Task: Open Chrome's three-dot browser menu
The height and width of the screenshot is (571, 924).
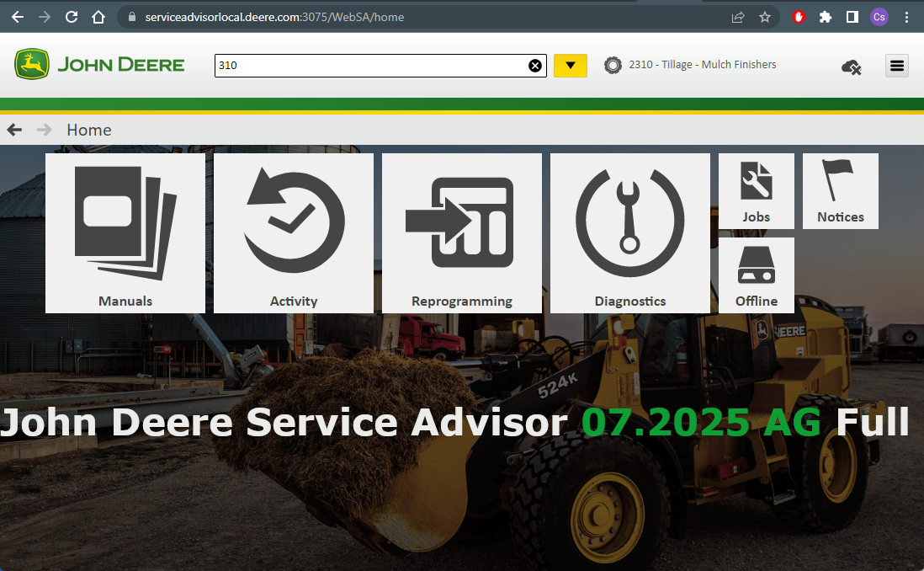Action: (x=906, y=16)
